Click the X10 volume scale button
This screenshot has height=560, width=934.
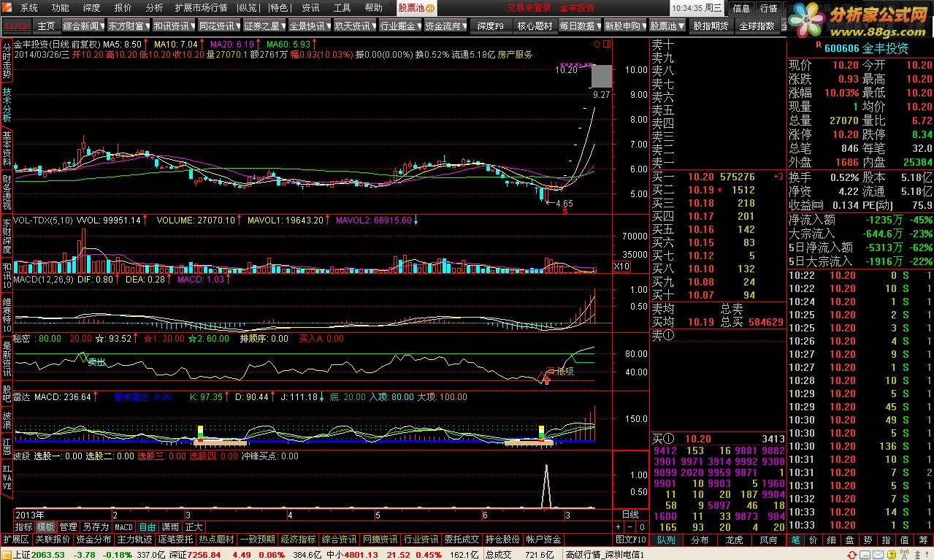click(x=622, y=266)
